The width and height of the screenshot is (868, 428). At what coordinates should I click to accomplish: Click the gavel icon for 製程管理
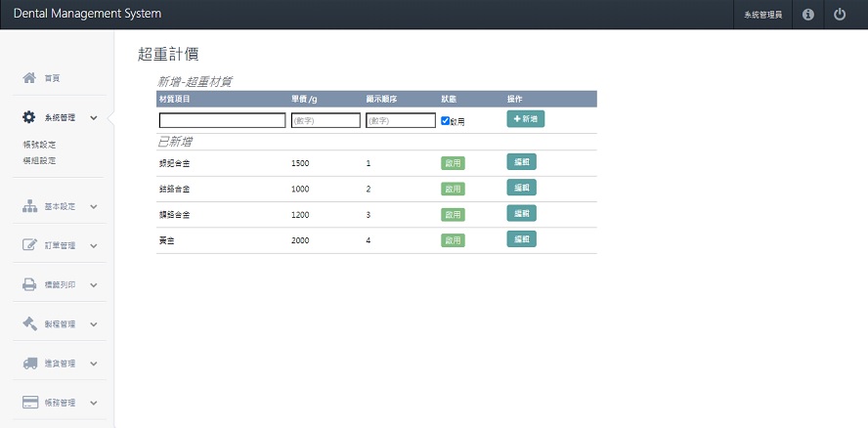[29, 323]
